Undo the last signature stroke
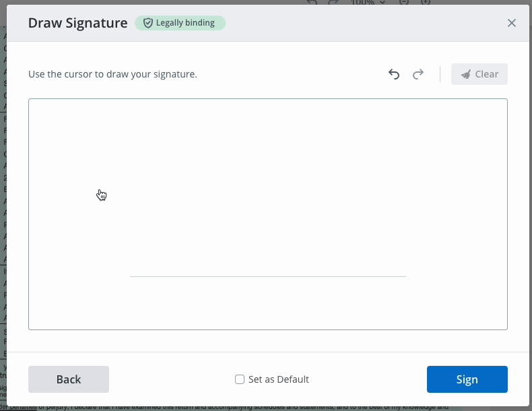This screenshot has height=411, width=532. pos(394,74)
